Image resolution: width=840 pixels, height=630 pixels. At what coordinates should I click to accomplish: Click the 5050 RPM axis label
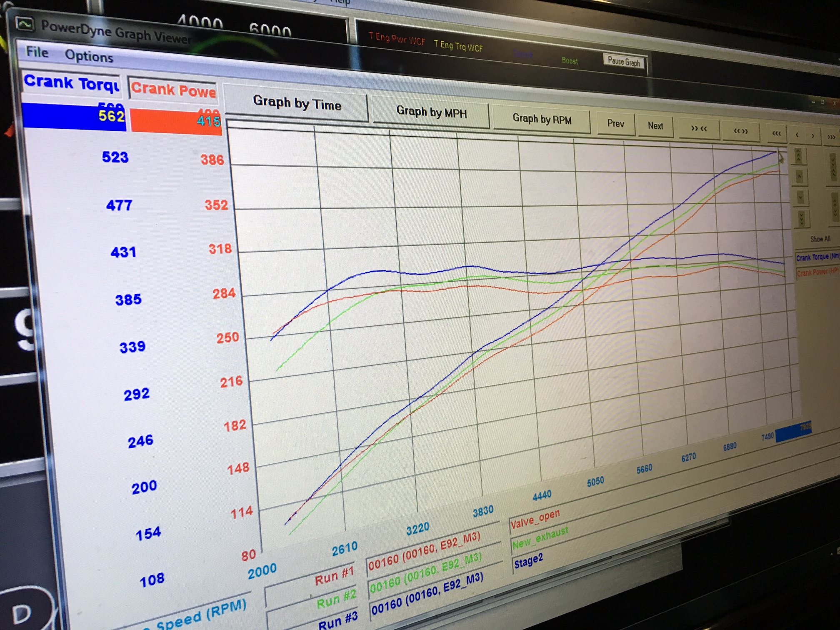[595, 482]
